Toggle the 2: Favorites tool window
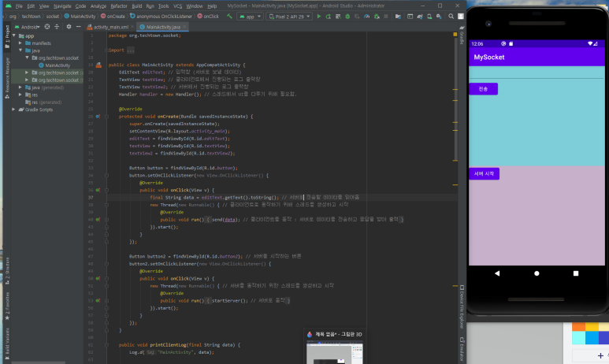609x364 pixels. click(x=7, y=306)
